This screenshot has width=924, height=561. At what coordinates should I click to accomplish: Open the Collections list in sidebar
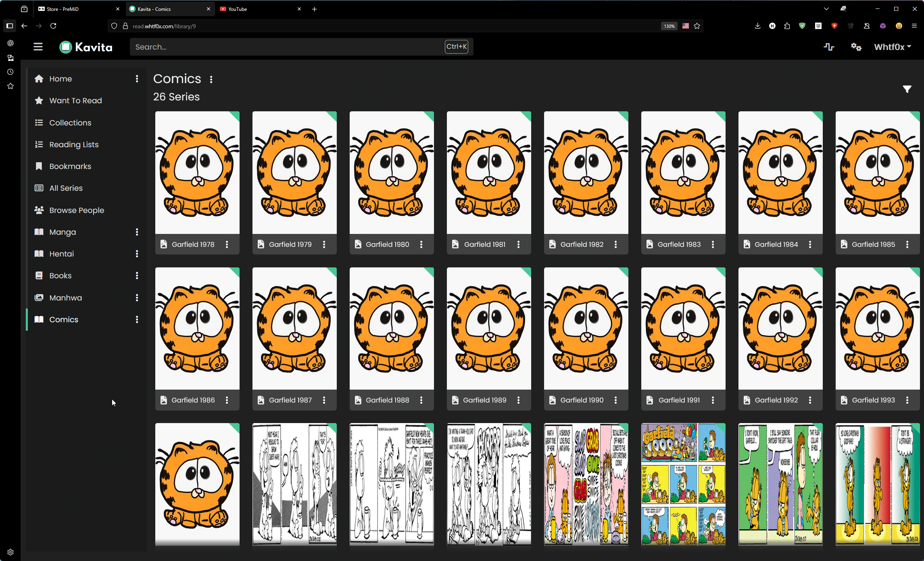tap(70, 123)
